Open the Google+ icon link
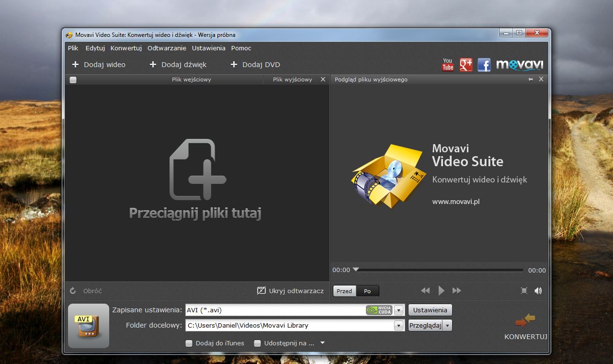 click(466, 65)
